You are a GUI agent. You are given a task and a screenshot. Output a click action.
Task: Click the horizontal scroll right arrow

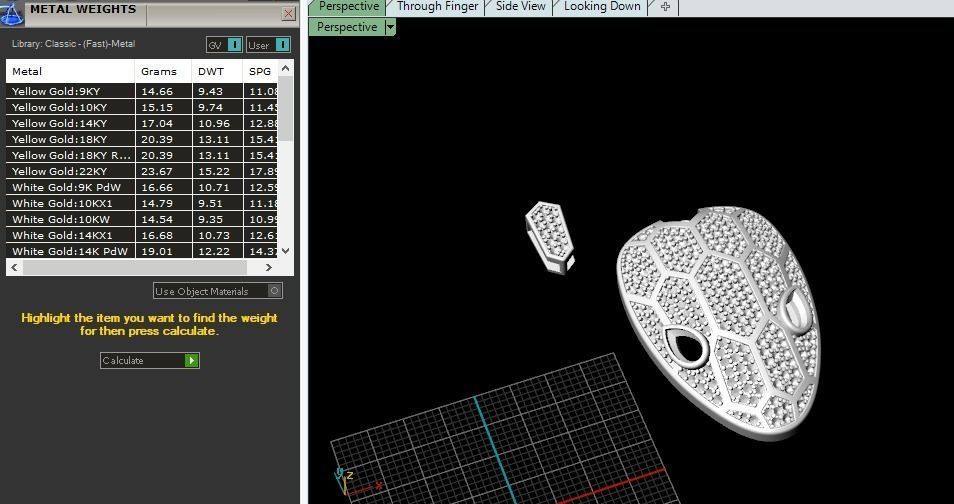click(x=269, y=267)
